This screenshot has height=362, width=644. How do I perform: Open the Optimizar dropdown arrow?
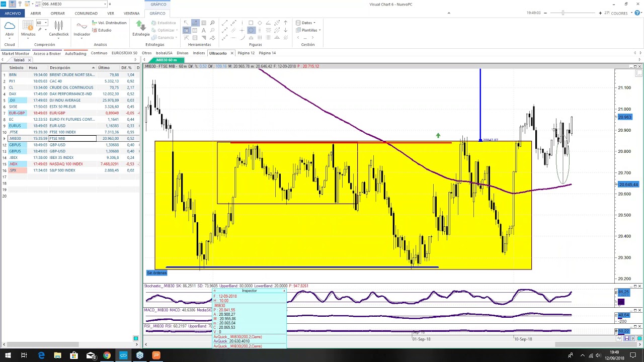click(177, 30)
